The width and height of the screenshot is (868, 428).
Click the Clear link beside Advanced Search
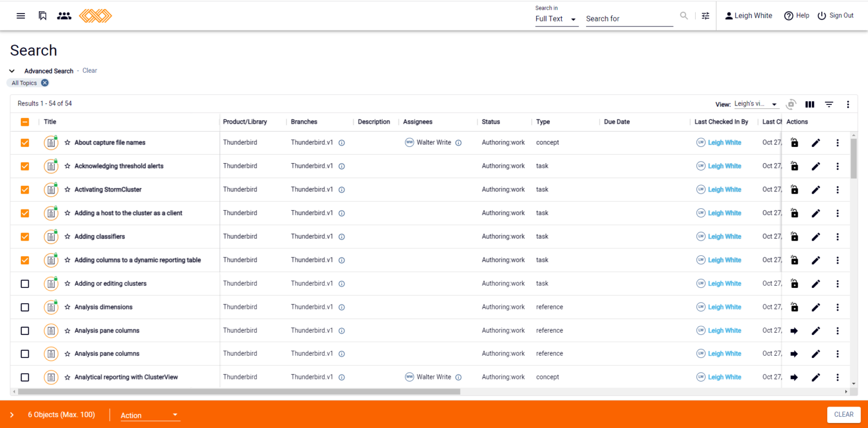coord(90,71)
